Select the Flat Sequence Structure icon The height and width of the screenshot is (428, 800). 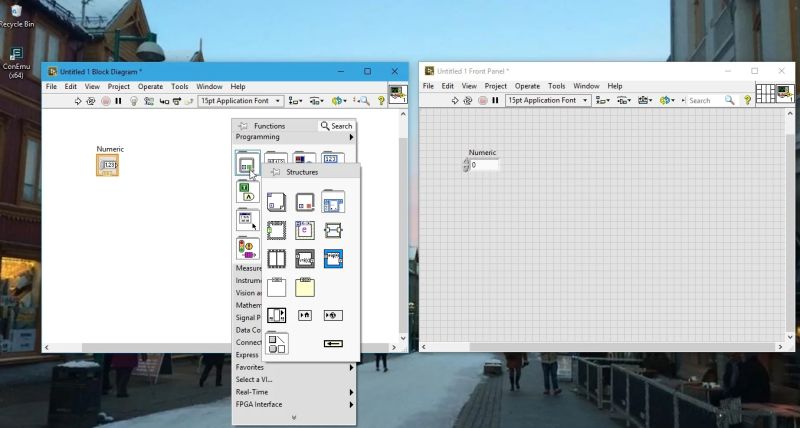[x=277, y=259]
